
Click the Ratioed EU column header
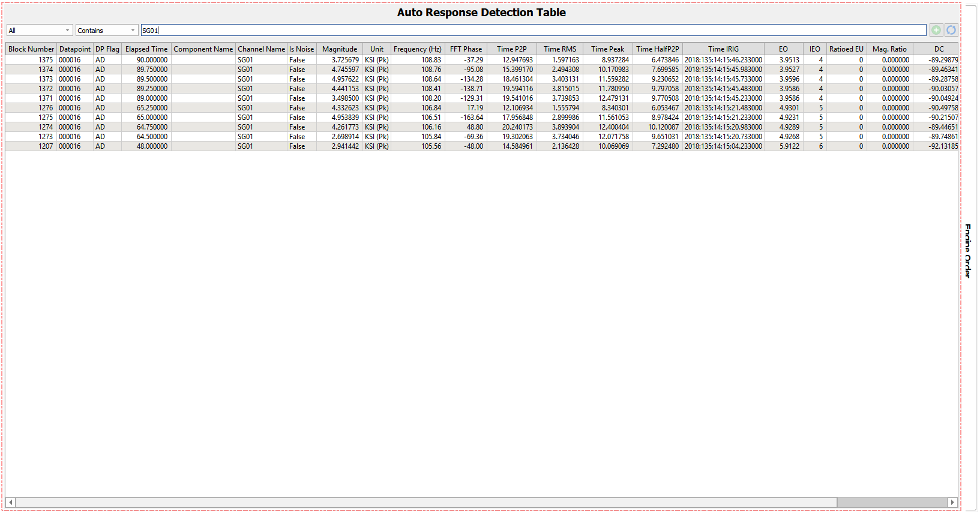click(847, 49)
